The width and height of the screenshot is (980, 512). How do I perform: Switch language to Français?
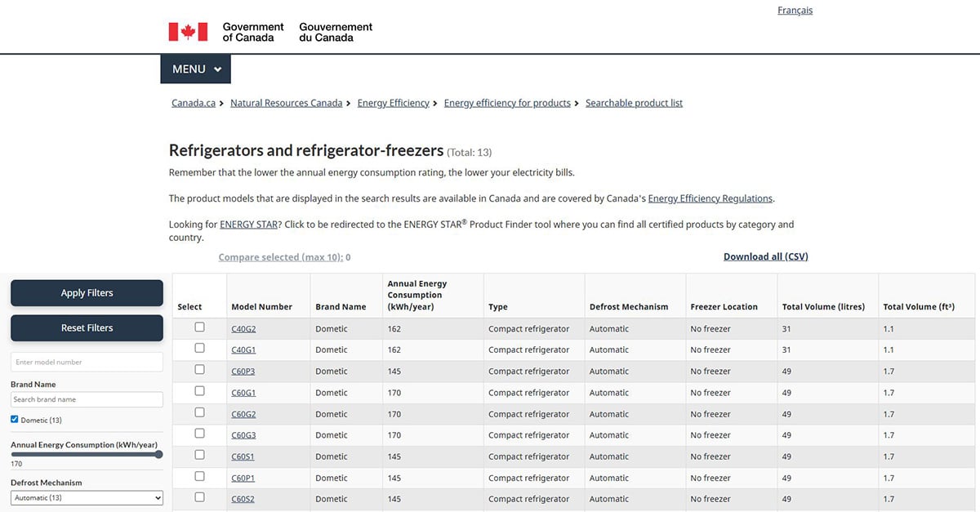pos(795,11)
